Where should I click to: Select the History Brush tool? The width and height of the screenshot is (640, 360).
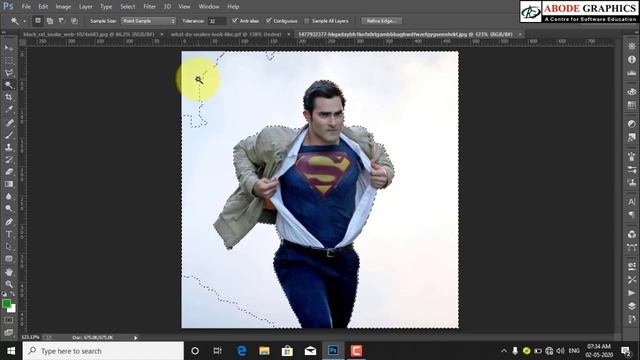(9, 159)
